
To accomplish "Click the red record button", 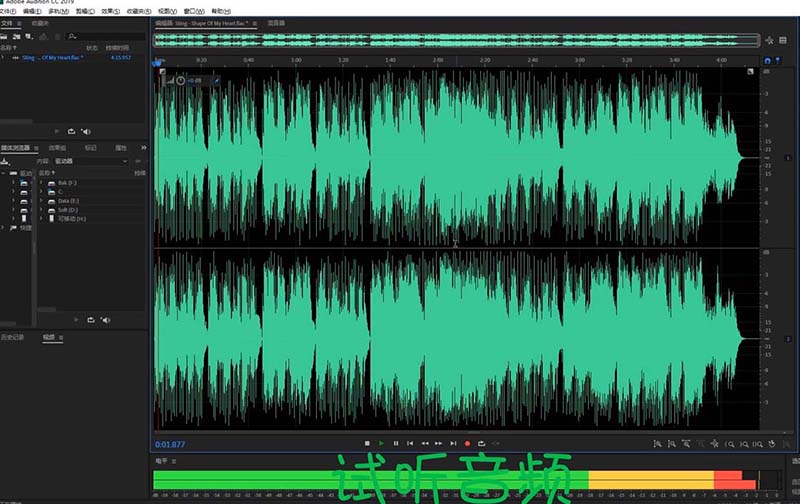I will tap(467, 443).
